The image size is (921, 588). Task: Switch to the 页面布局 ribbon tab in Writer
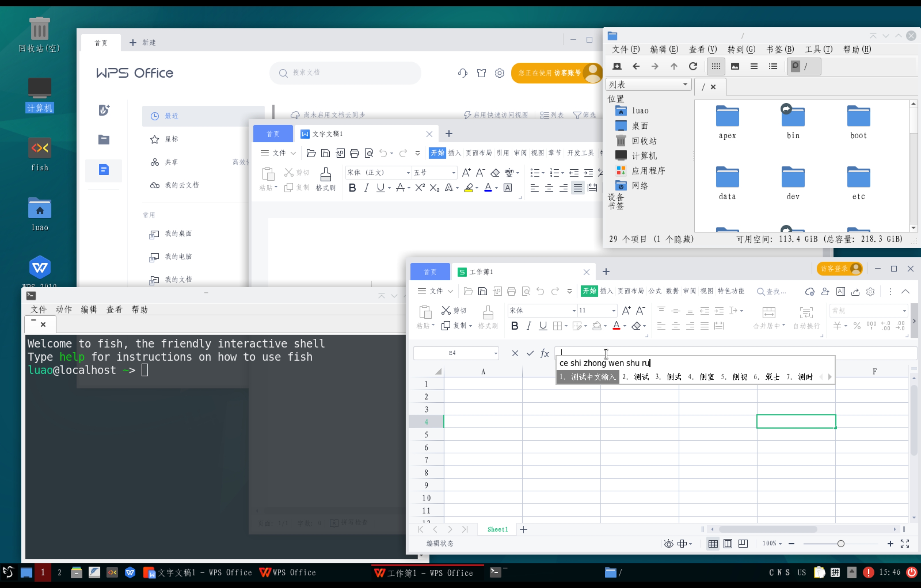(x=478, y=153)
